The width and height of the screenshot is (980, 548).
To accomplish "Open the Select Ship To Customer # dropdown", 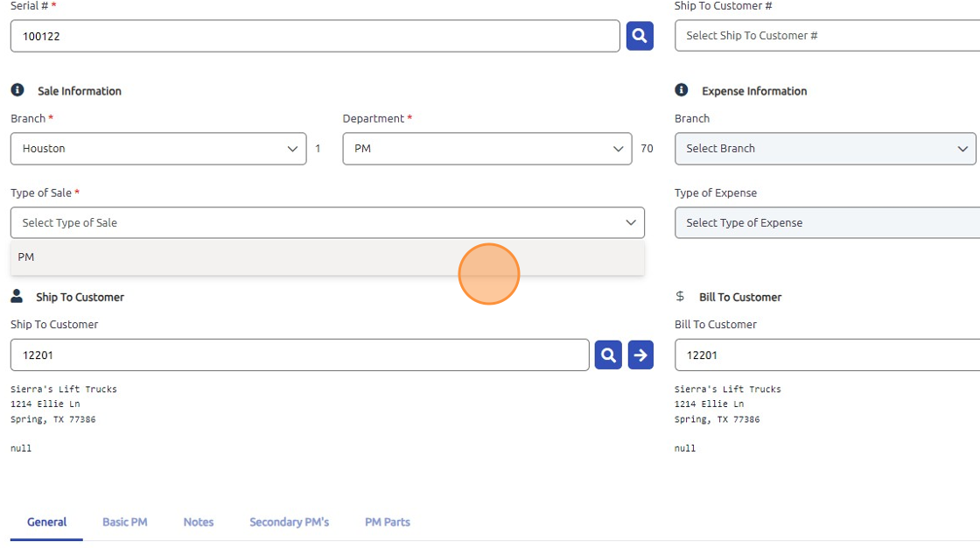I will click(x=828, y=36).
